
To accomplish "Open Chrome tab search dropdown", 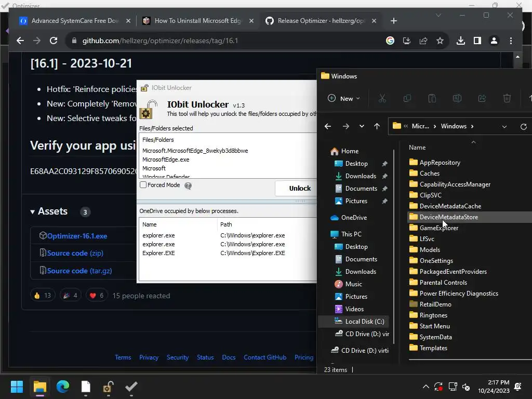I will (x=438, y=15).
